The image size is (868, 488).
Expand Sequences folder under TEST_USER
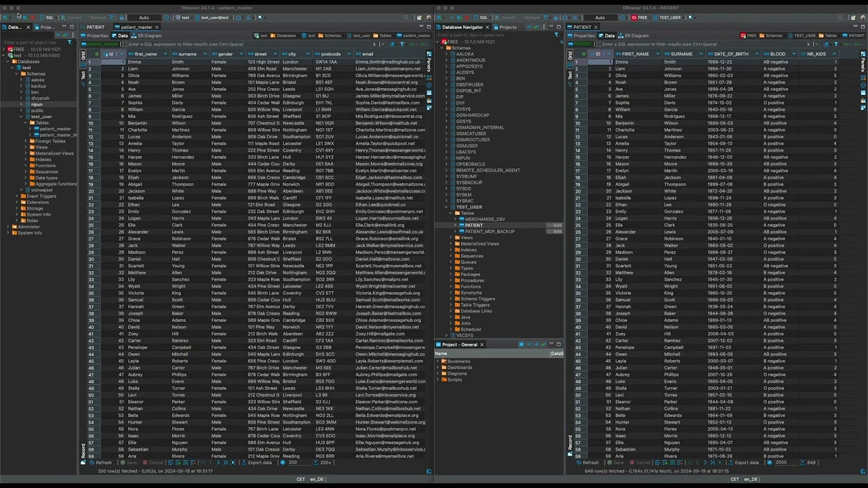pyautogui.click(x=452, y=256)
